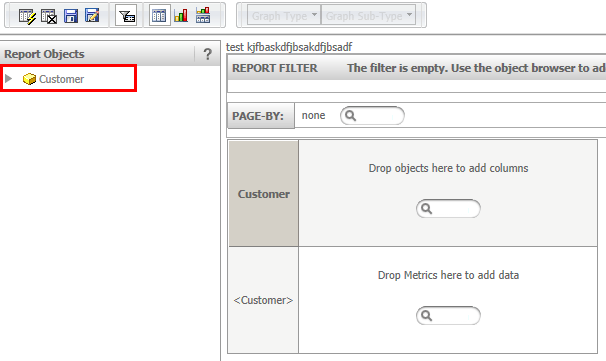Screen dimensions: 606x361
Task: Click the columns drop zone search field
Action: click(448, 209)
